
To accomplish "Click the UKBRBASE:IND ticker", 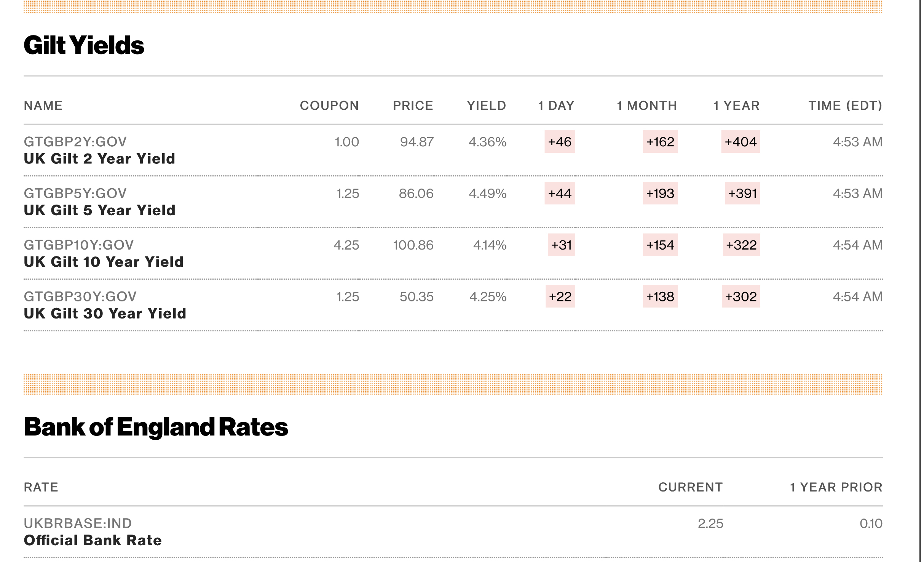I will (78, 524).
